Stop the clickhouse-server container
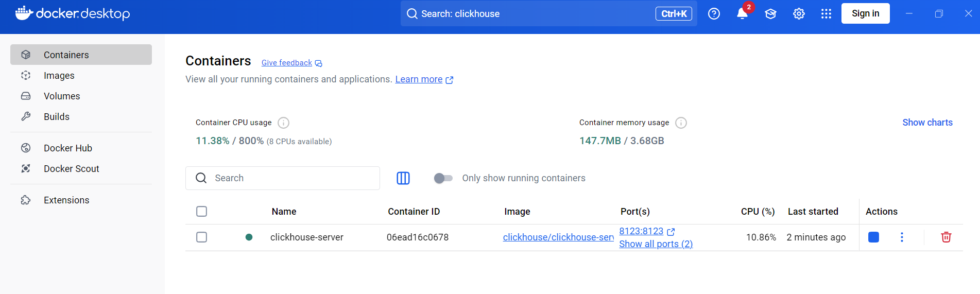The width and height of the screenshot is (980, 294). (x=873, y=237)
